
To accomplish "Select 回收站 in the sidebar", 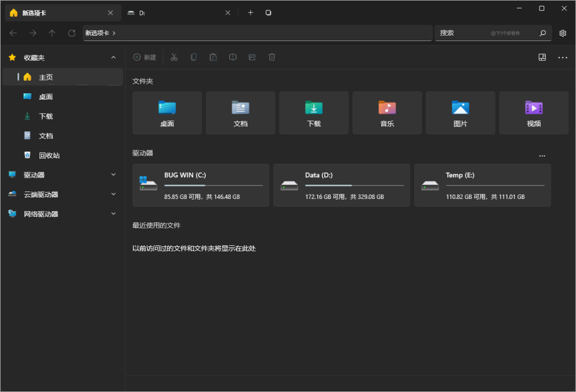I will (x=49, y=155).
